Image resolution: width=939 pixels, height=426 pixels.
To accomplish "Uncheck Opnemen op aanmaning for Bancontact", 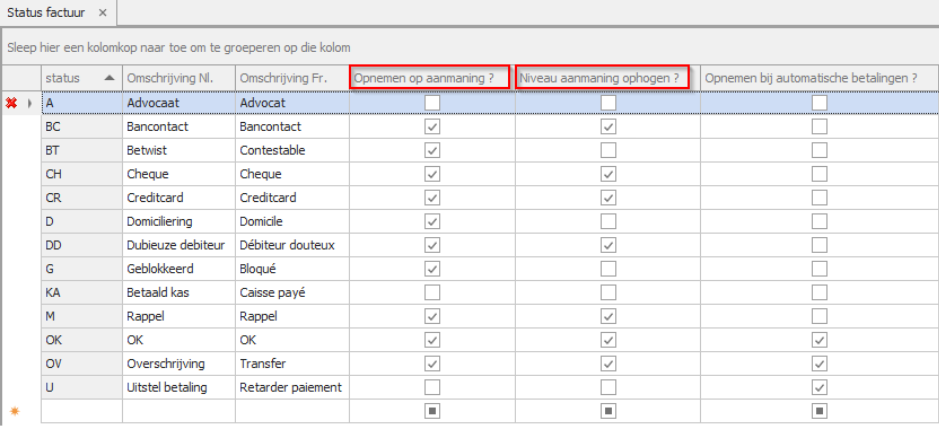I will click(x=432, y=126).
